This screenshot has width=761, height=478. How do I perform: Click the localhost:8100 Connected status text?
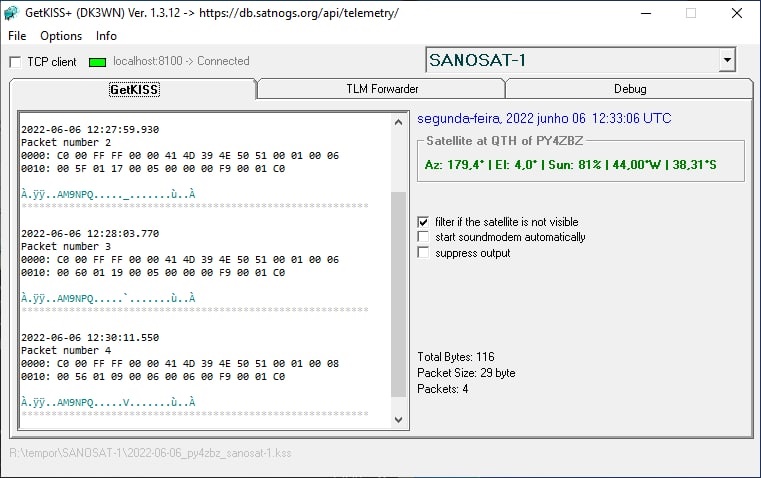(181, 61)
